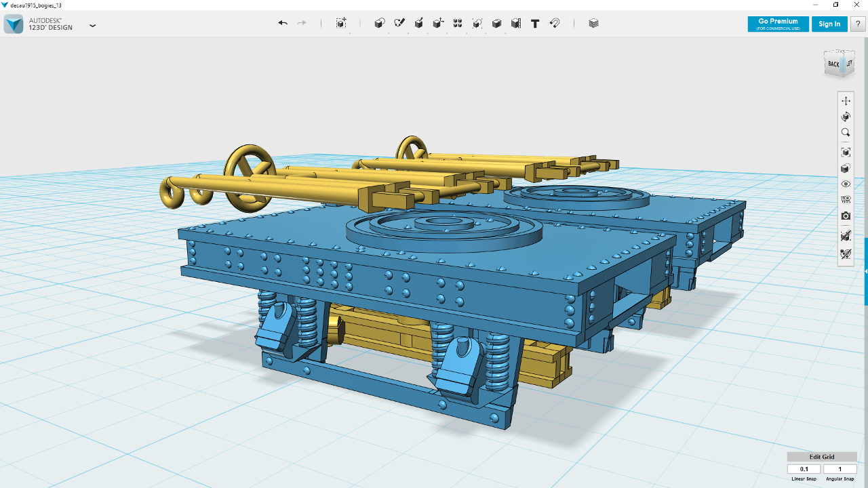The width and height of the screenshot is (868, 488).
Task: Open the Material panel
Action: (x=594, y=23)
